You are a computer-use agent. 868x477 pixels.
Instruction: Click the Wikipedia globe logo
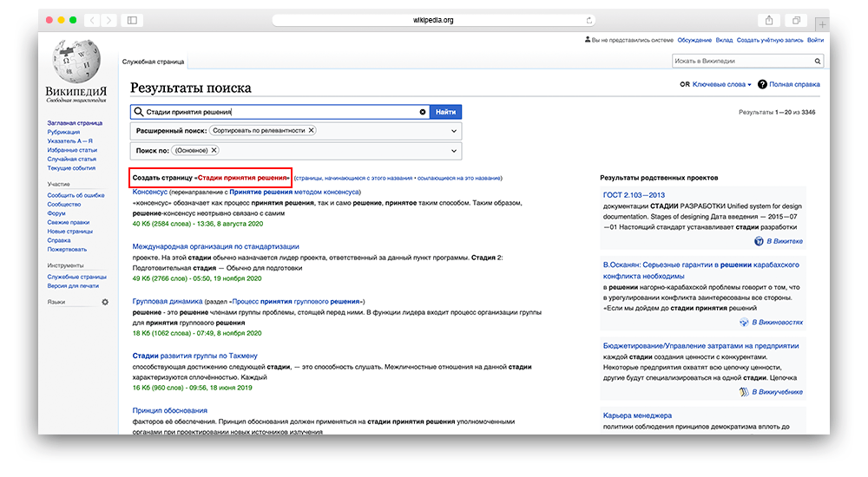point(76,61)
